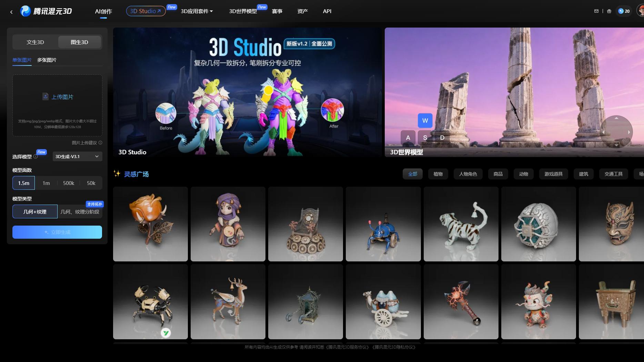Open the 资产 nav item
Screen dimensions: 644x362
point(303,11)
